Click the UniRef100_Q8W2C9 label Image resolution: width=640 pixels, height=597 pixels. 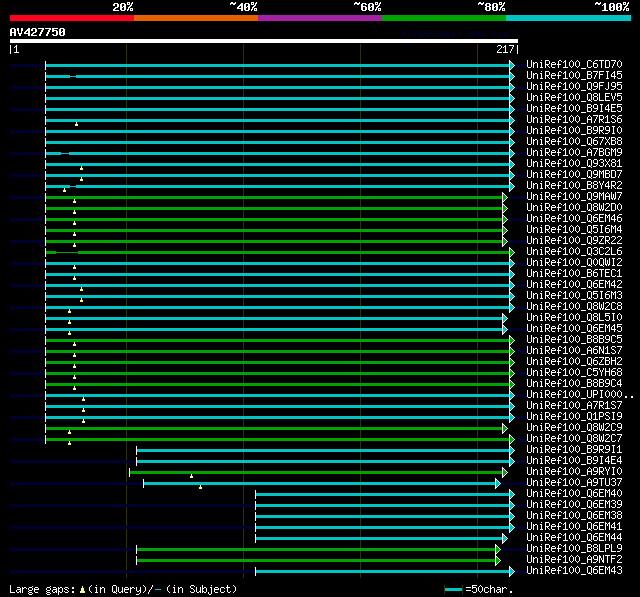(574, 428)
